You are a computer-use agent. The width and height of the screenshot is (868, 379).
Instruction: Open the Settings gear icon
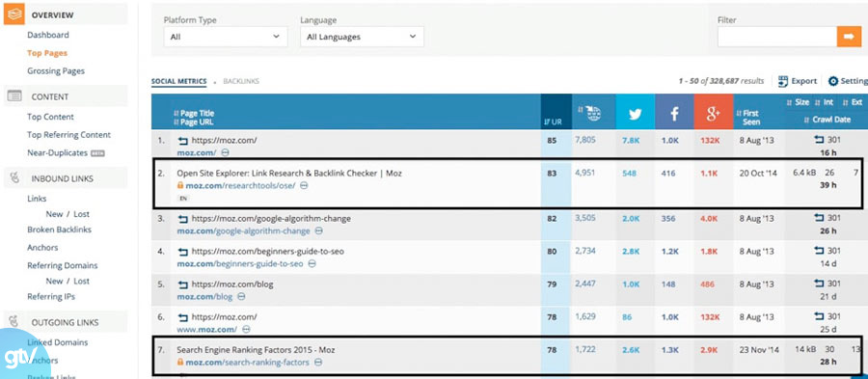tap(833, 81)
